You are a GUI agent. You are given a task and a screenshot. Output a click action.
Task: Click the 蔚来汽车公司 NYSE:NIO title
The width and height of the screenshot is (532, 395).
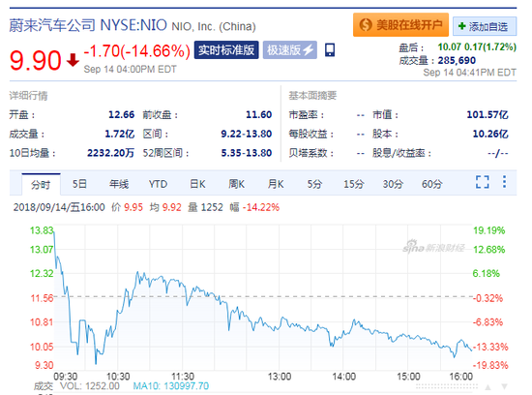pos(88,25)
